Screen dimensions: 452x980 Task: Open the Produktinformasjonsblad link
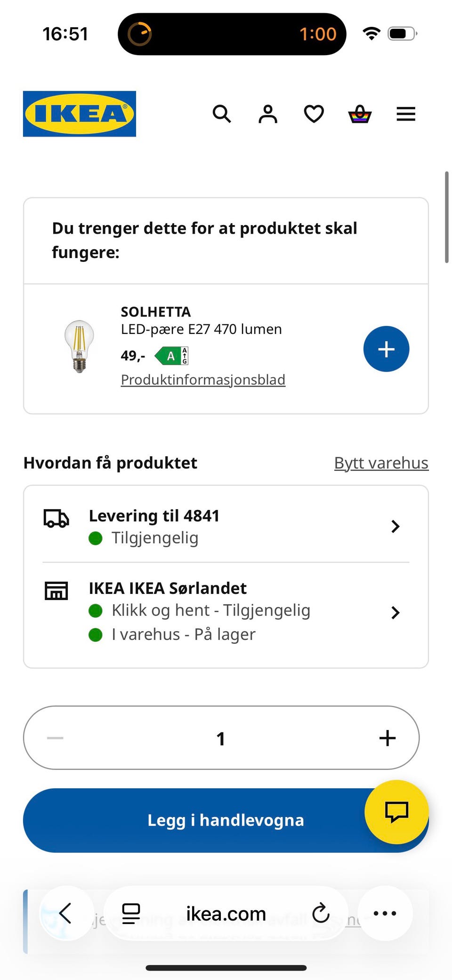point(203,380)
